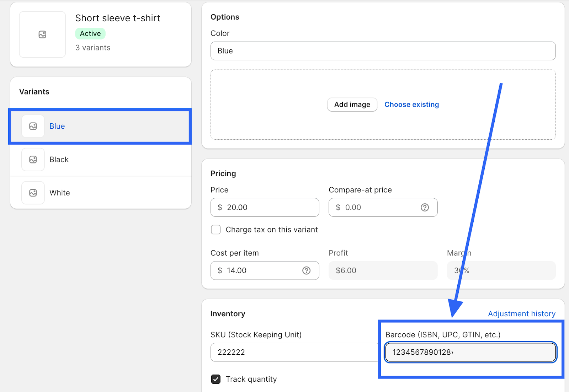This screenshot has height=392, width=569.
Task: Click the Barcode (ISBN, UPC, GTIN, etc.) label
Action: (443, 335)
